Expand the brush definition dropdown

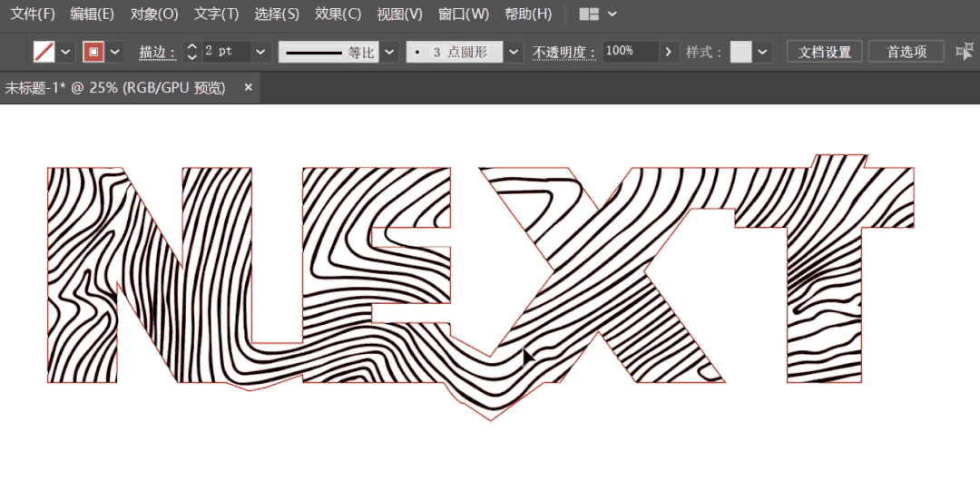(x=514, y=52)
